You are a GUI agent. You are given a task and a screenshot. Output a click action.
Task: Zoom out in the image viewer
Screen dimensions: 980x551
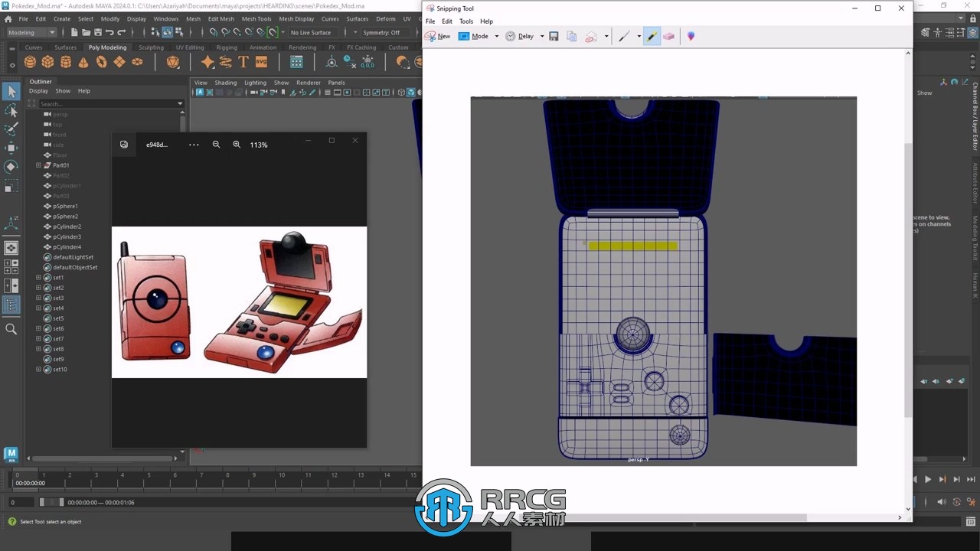tap(216, 145)
